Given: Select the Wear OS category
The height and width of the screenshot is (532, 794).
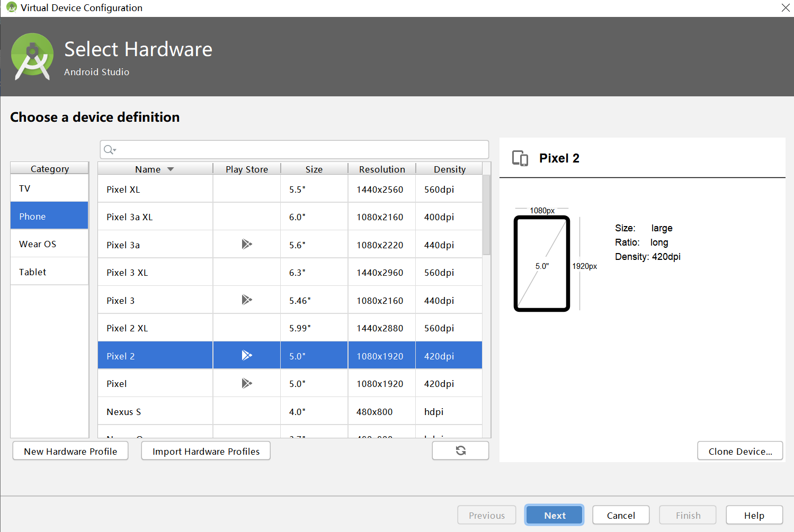Looking at the screenshot, I should pos(49,244).
